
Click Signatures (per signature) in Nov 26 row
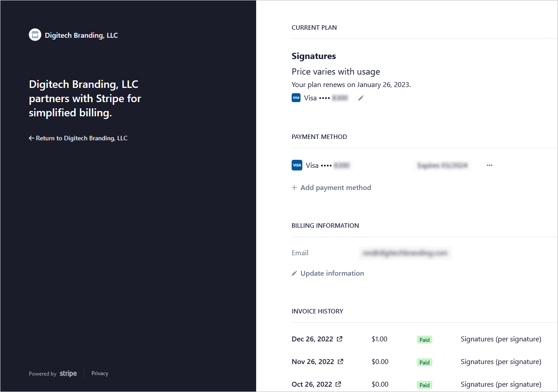[501, 362]
